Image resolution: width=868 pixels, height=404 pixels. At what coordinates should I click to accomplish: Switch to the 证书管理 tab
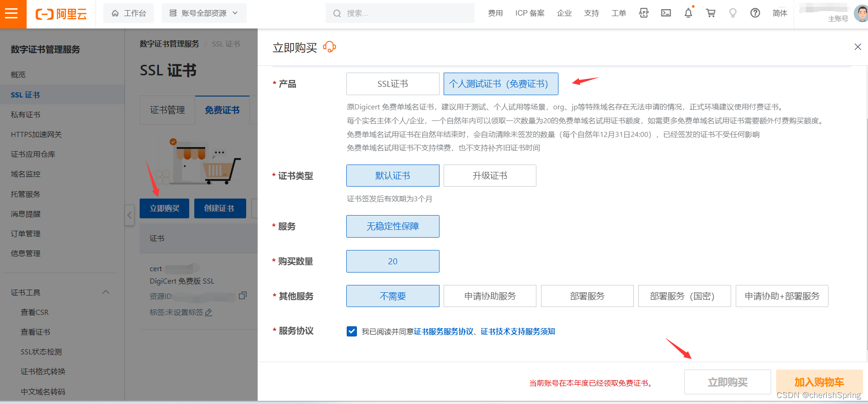[x=167, y=110]
